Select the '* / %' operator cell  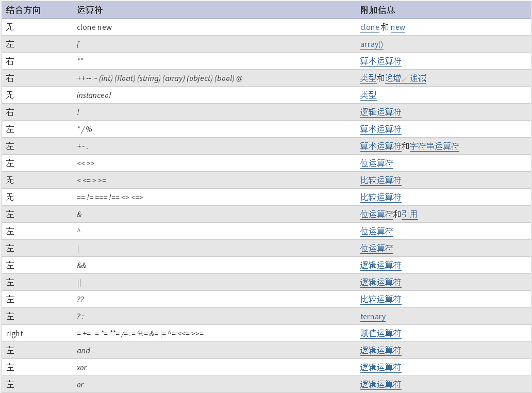coord(85,129)
